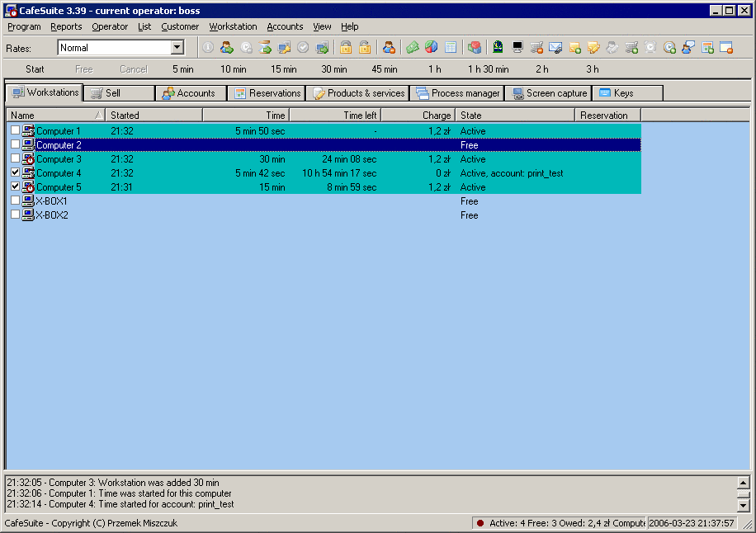756x533 pixels.
Task: Open the Rates dropdown list
Action: click(x=177, y=48)
